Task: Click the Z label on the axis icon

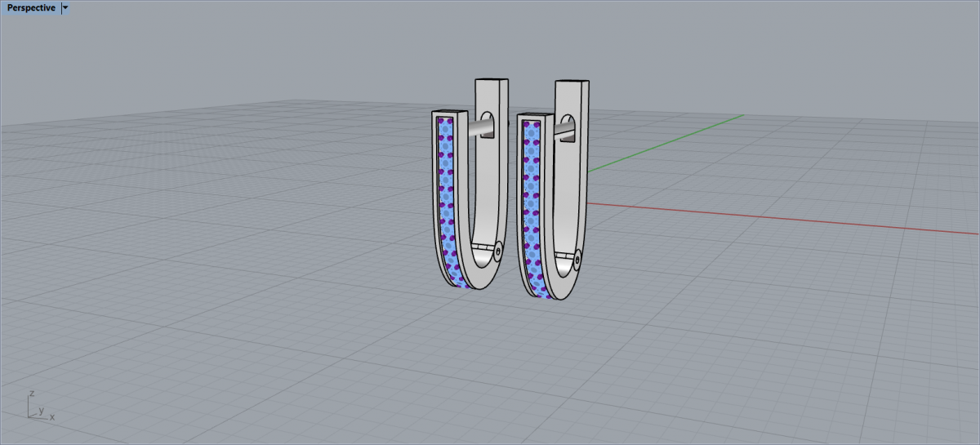Action: point(31,394)
